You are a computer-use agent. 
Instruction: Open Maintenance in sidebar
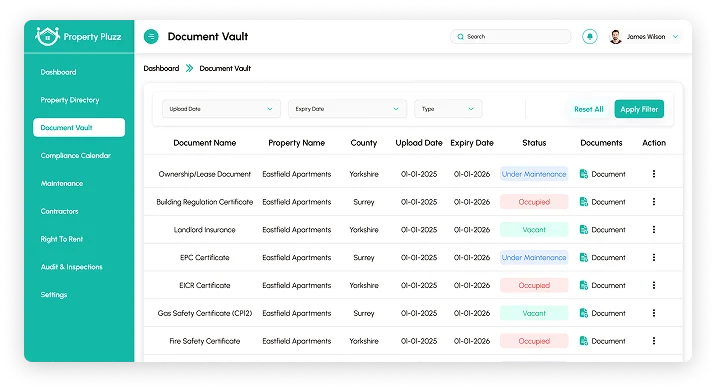coord(62,183)
